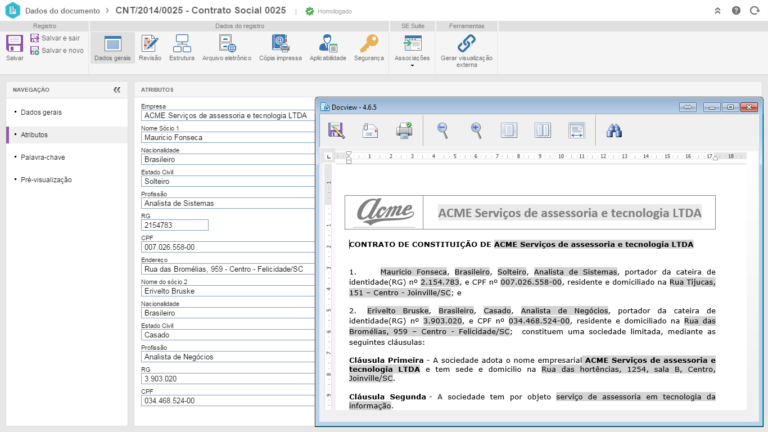Open the Revisão section

pyautogui.click(x=150, y=45)
